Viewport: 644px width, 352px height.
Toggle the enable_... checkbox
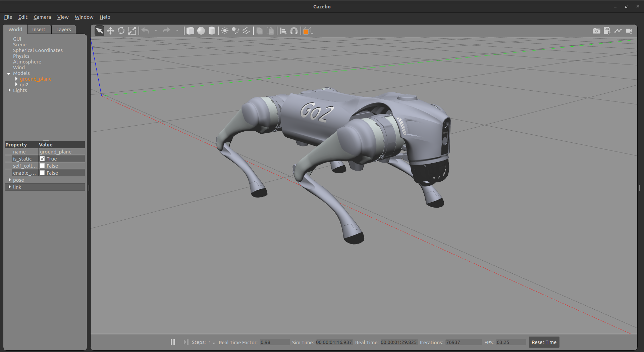pos(42,173)
